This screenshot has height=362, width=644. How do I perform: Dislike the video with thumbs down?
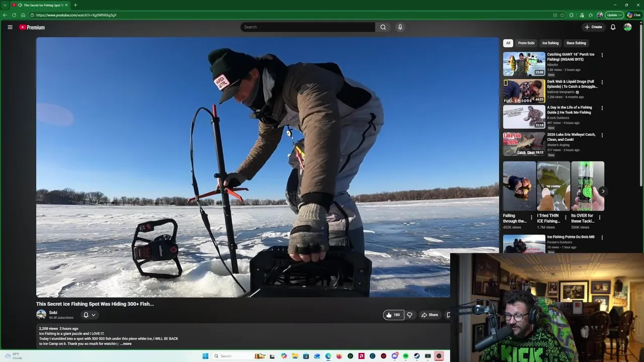pyautogui.click(x=410, y=315)
